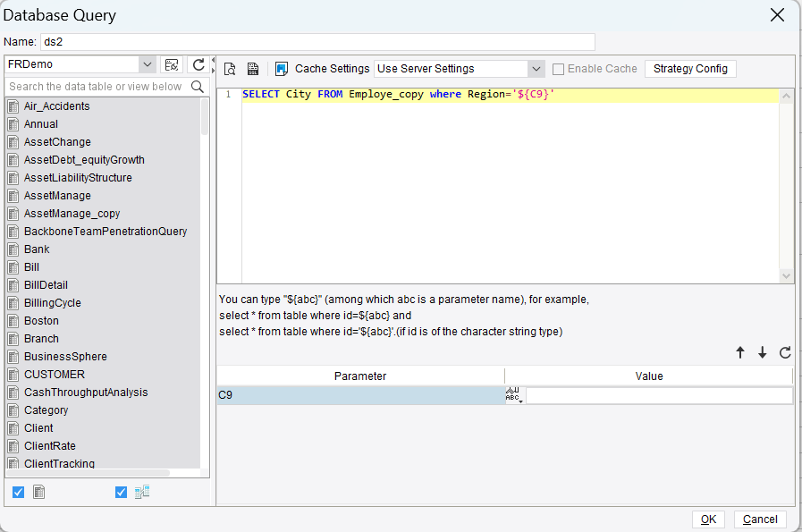Select the SQL file icon in the toolbar
Viewport: 802px width, 532px height.
(251, 68)
